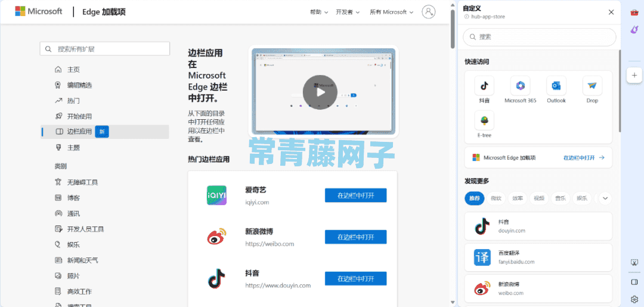This screenshot has height=307, width=644.
Task: Click the Douyin logo in the main list
Action: click(x=216, y=278)
